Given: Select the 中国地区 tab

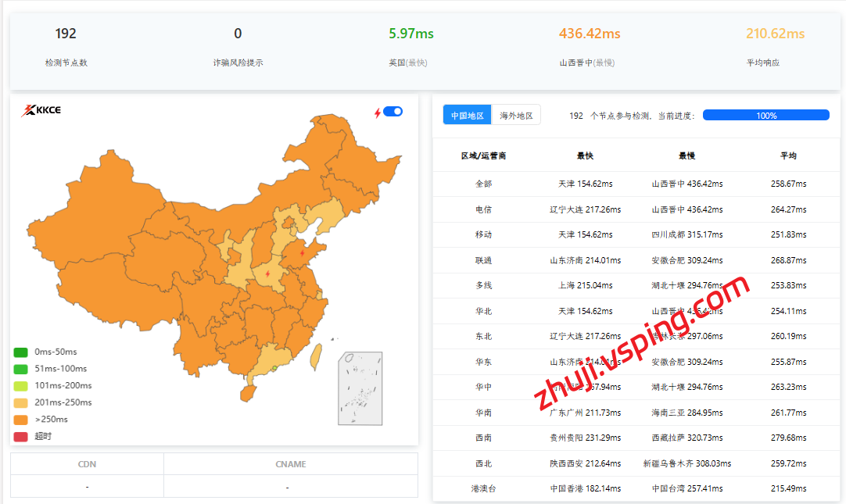Looking at the screenshot, I should [x=468, y=116].
